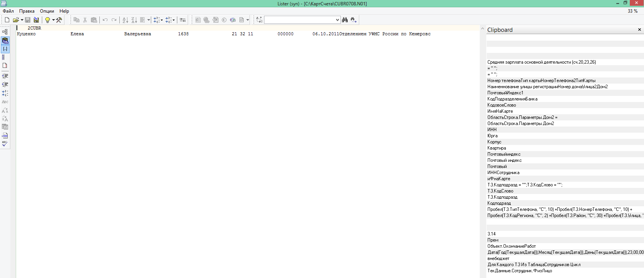Start a search with the binoculars icon

tap(345, 20)
